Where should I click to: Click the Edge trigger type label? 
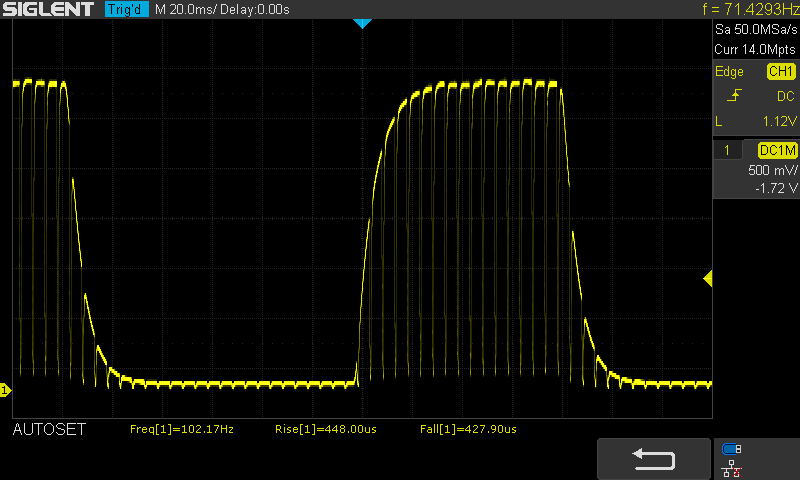coord(729,72)
